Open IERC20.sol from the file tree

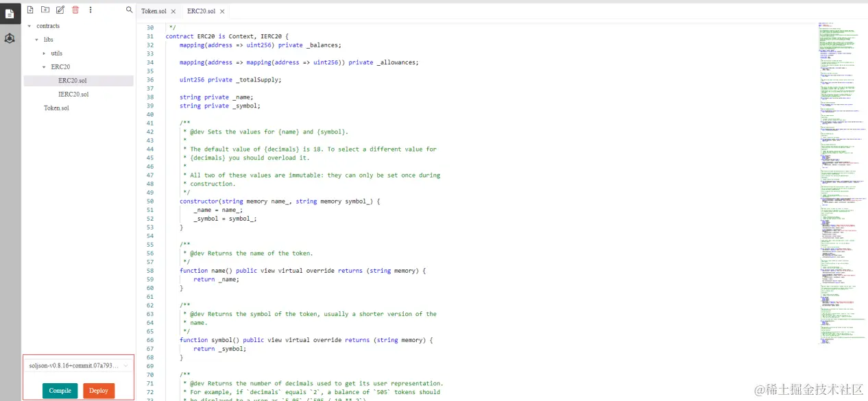[x=73, y=95]
